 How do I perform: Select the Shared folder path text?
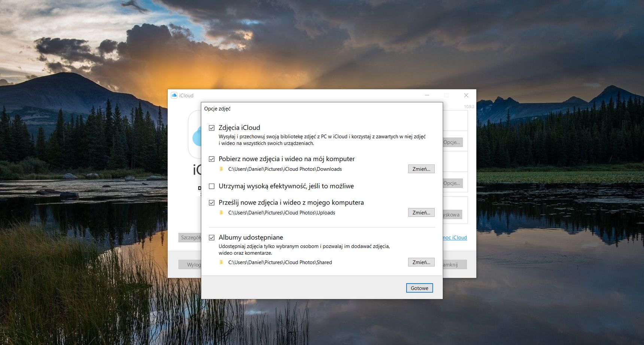280,262
